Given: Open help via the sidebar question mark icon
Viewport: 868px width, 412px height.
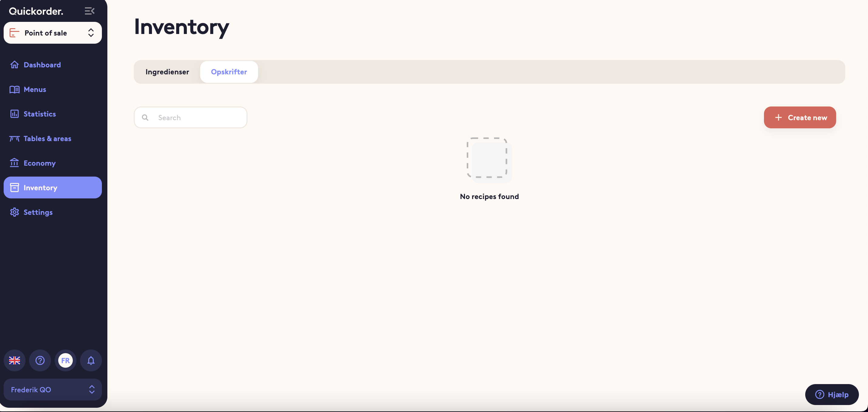Looking at the screenshot, I should pyautogui.click(x=40, y=360).
